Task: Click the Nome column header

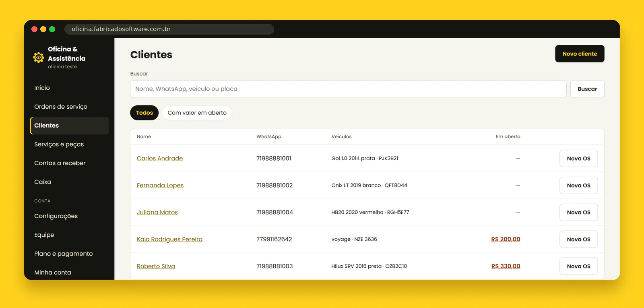Action: 144,136
